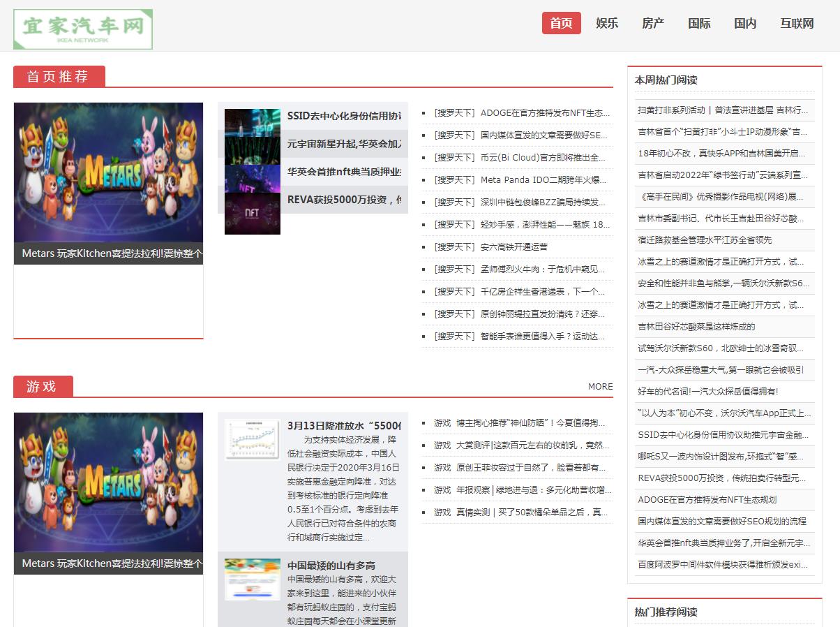Open sidebar article 试驾沃尔沃新款S60，北欧绅士

point(721,348)
